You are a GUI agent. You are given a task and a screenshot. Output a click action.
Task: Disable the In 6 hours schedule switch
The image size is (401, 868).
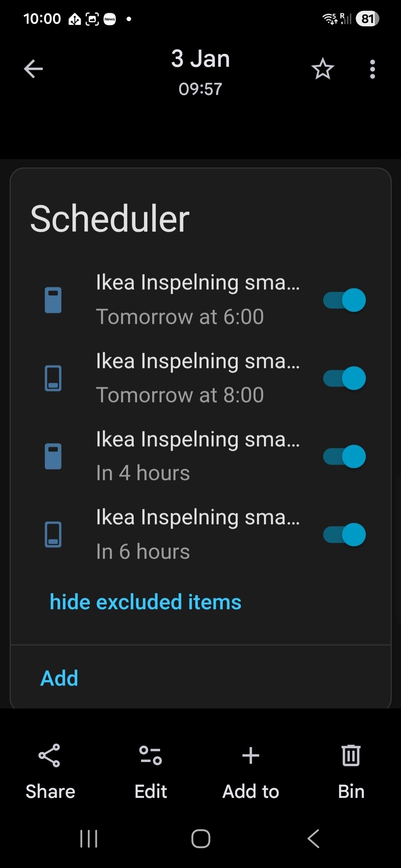click(x=344, y=535)
